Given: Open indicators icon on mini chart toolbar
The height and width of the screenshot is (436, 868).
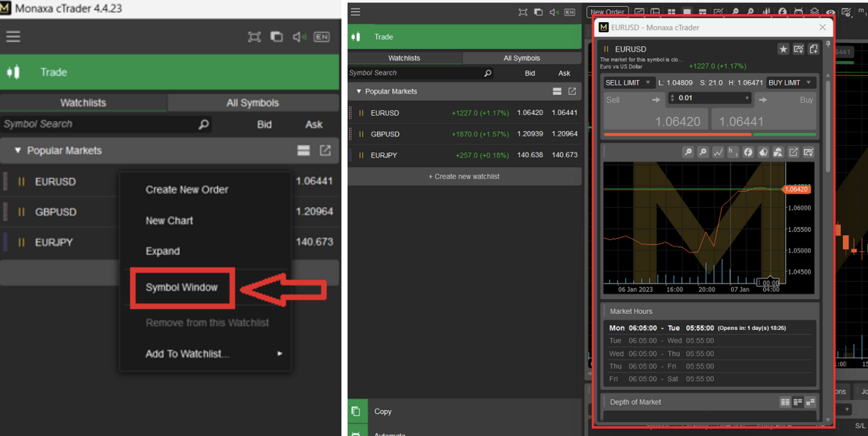Looking at the screenshot, I should tap(748, 152).
